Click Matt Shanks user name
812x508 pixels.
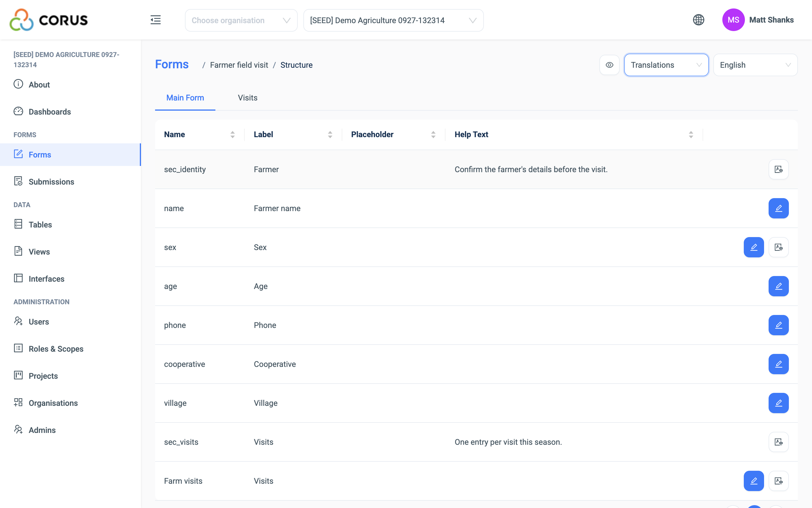coord(771,20)
